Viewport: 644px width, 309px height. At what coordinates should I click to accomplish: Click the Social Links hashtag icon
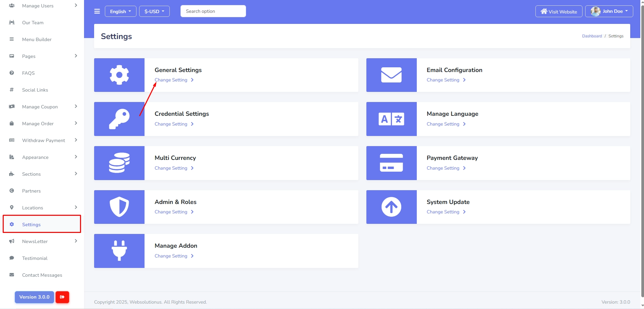point(12,90)
